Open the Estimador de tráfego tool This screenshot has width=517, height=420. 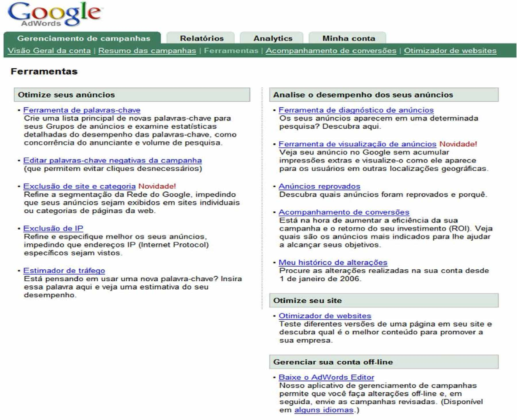coord(64,271)
